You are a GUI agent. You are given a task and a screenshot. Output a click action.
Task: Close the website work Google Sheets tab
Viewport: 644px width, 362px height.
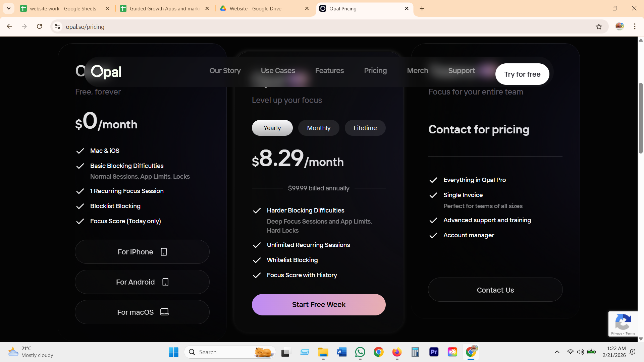point(107,8)
